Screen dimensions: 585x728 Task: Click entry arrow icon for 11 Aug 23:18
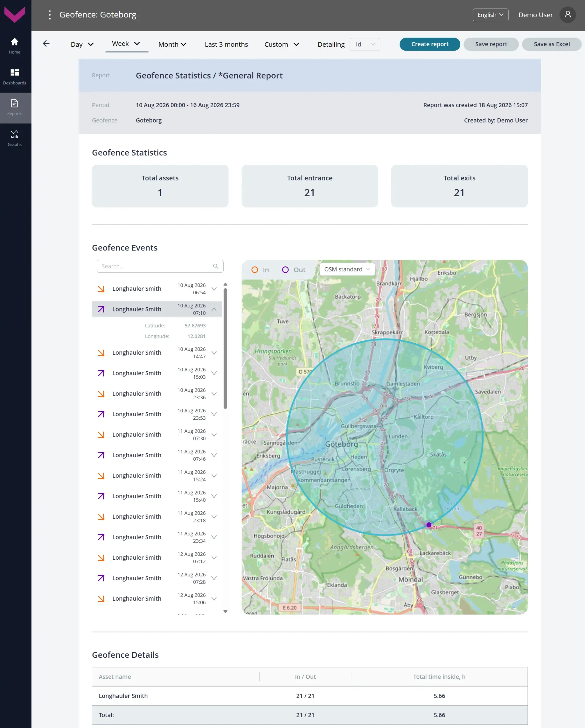[101, 517]
